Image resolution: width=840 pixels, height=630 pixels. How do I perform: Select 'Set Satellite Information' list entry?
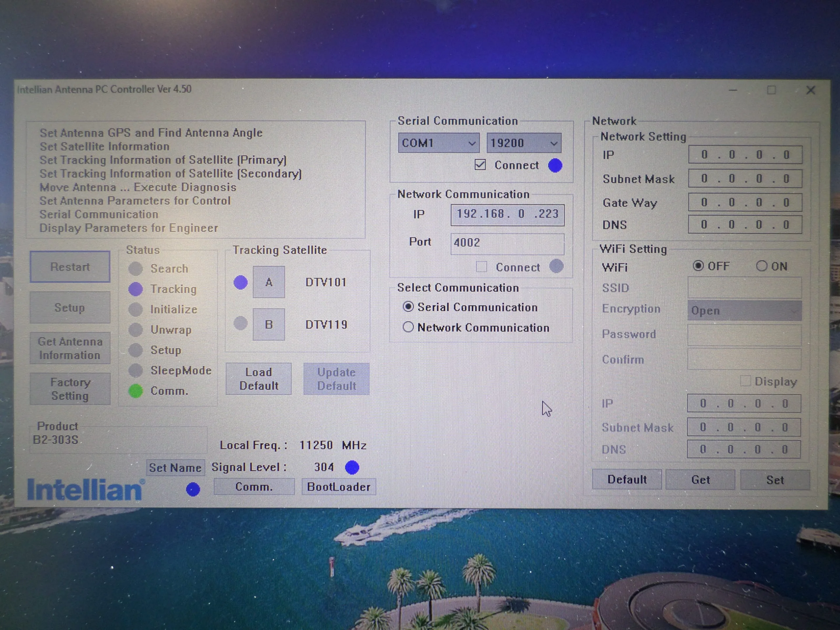tap(104, 146)
